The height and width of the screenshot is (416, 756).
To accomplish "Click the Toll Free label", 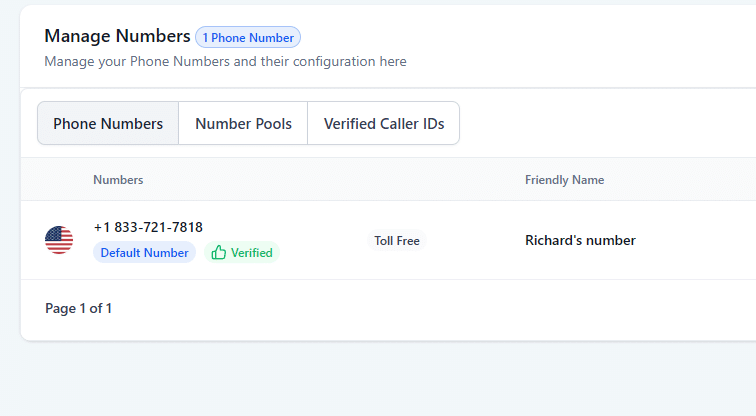I will coord(397,241).
